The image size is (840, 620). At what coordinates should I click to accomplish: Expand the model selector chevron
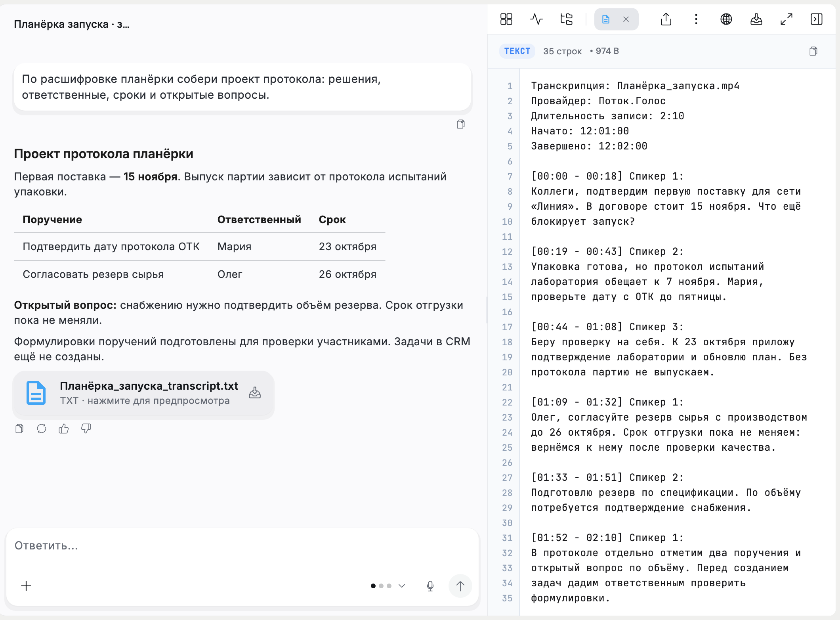(x=402, y=586)
